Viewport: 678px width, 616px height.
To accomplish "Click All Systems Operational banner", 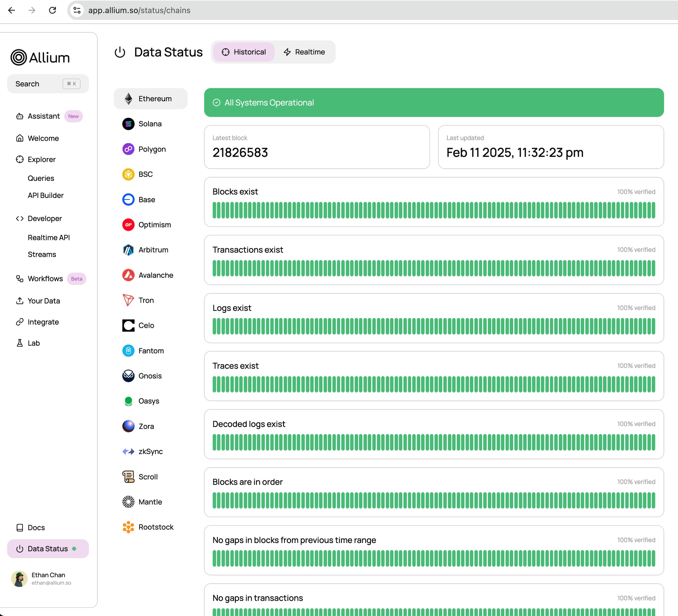I will (x=434, y=103).
